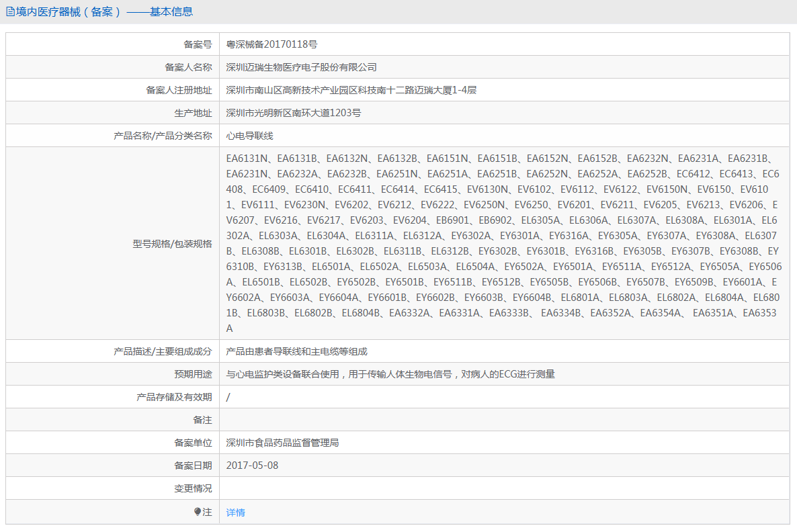This screenshot has width=797, height=532.
Task: Click the model list starting with EA6131N
Action: pos(504,243)
